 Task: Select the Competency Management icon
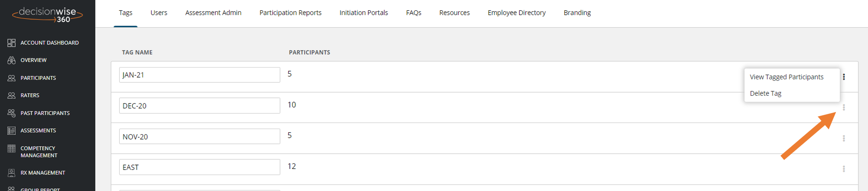coord(11,149)
